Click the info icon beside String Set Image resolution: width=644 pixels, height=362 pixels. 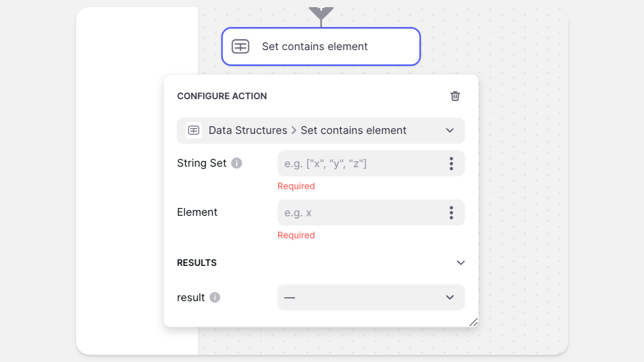pyautogui.click(x=237, y=163)
